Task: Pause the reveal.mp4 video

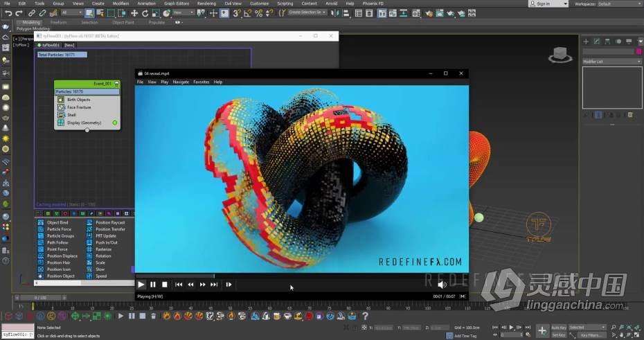Action: tap(153, 284)
